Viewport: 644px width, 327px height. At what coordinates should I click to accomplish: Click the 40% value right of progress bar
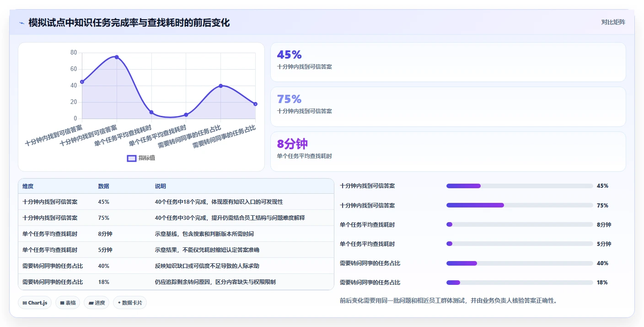coord(602,263)
